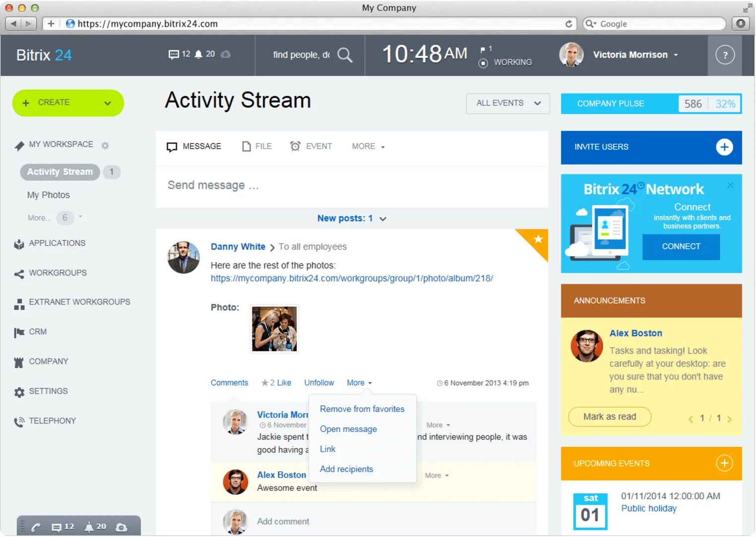Open the ALL EVENTS filter dropdown
This screenshot has width=756, height=537.
(508, 104)
